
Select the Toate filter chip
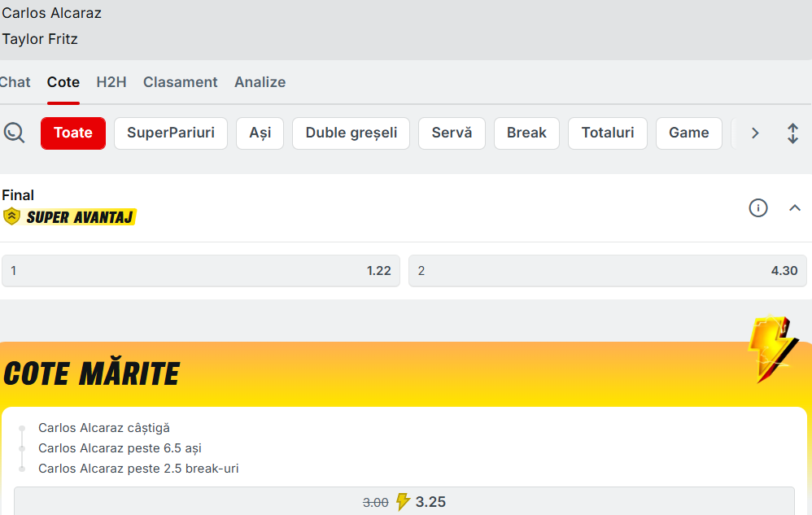(73, 133)
